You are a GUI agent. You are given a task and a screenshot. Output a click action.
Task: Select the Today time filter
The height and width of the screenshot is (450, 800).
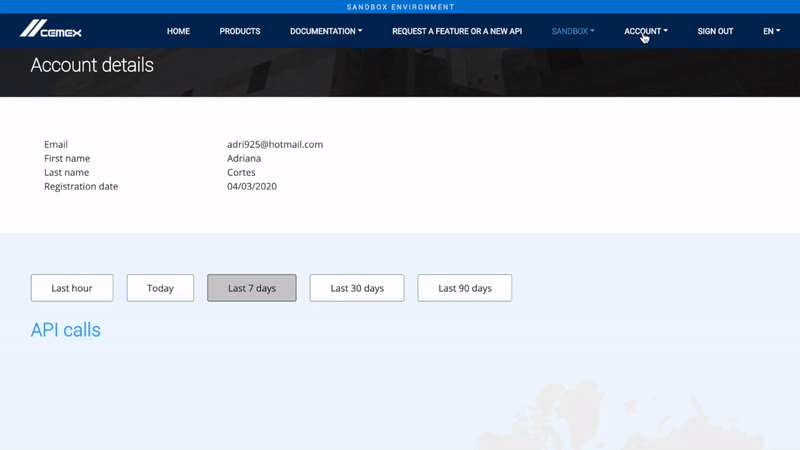pos(160,288)
